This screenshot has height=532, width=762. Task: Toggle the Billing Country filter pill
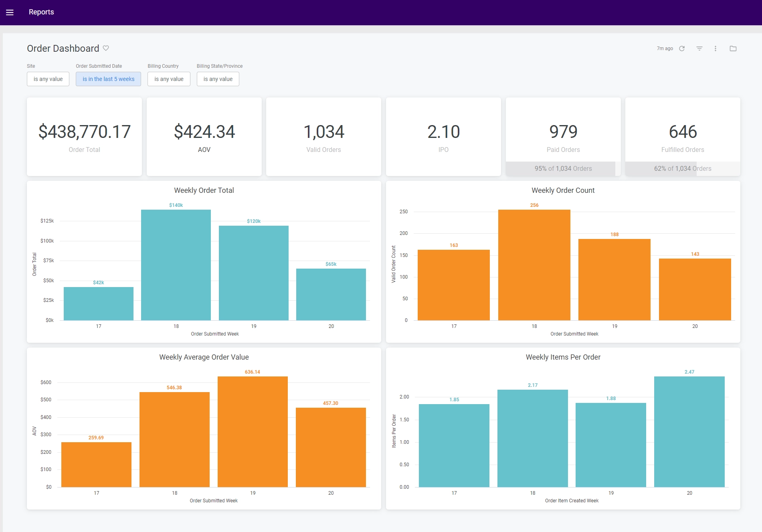[x=169, y=79]
